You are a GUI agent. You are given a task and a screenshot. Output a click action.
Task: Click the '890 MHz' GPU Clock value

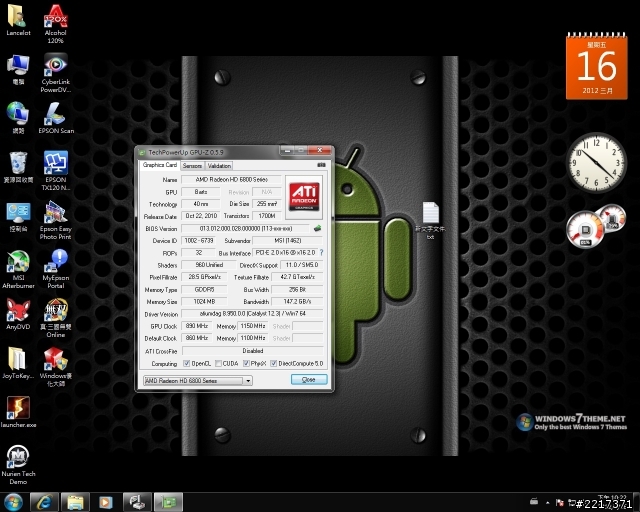197,326
